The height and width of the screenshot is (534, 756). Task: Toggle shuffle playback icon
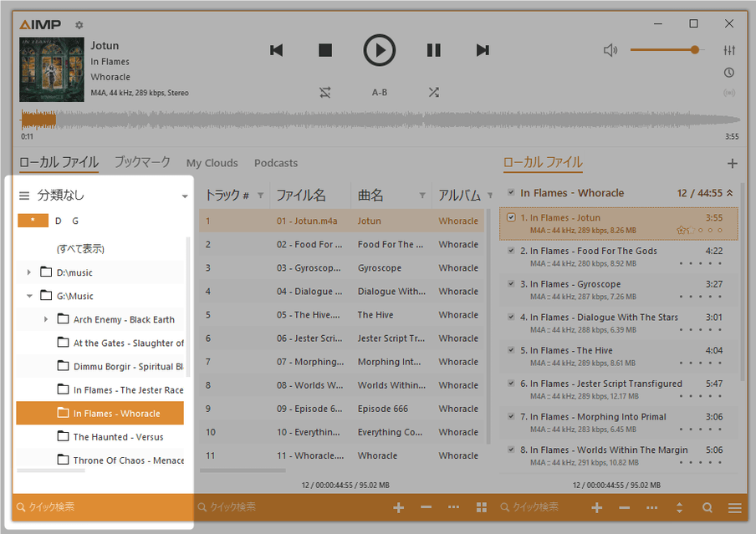434,92
